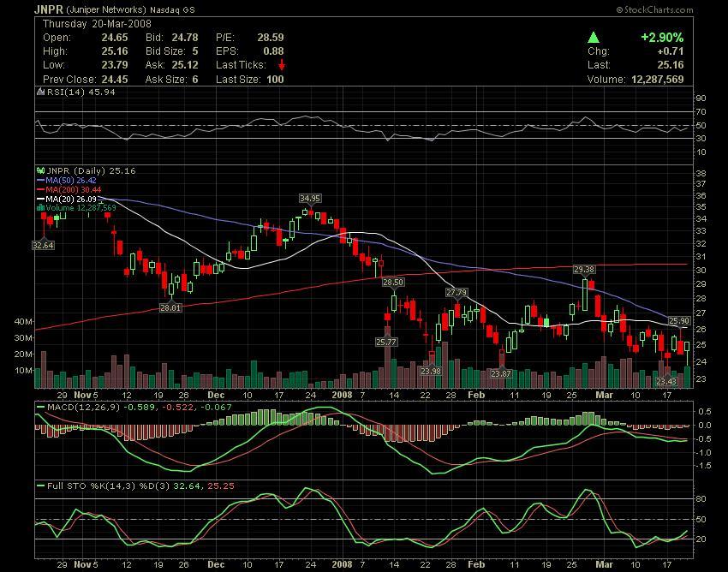Screen dimensions: 728x572
Task: Click the Last Size value 100
Action: point(275,80)
